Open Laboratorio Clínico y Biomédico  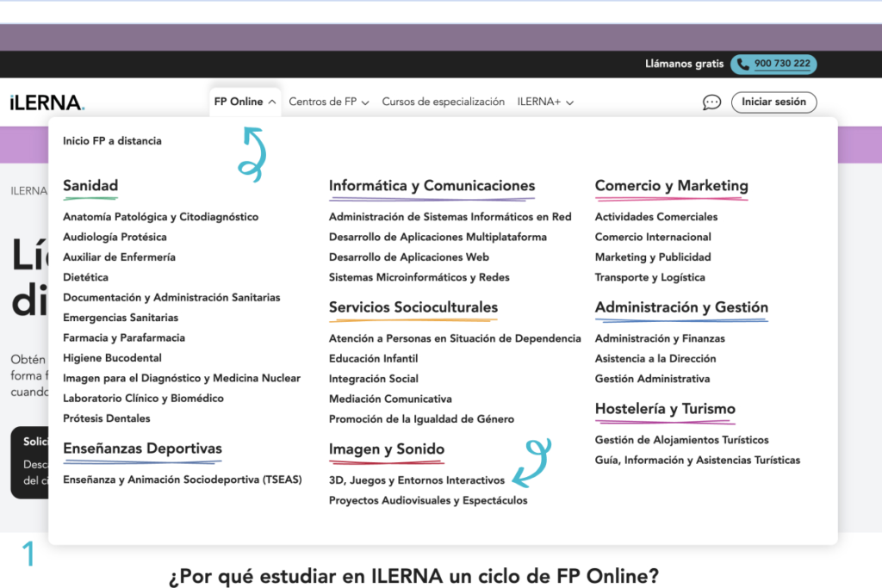pos(144,399)
